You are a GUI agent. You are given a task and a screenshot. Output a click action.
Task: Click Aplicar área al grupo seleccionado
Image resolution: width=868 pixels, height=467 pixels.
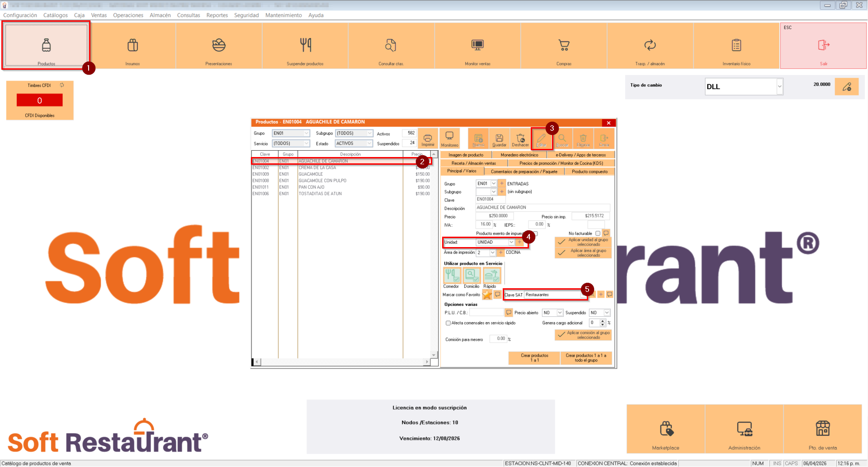(x=583, y=253)
